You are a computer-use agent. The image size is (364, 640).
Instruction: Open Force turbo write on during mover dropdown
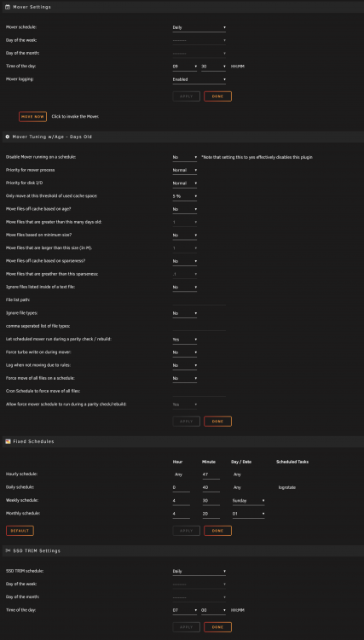(185, 352)
